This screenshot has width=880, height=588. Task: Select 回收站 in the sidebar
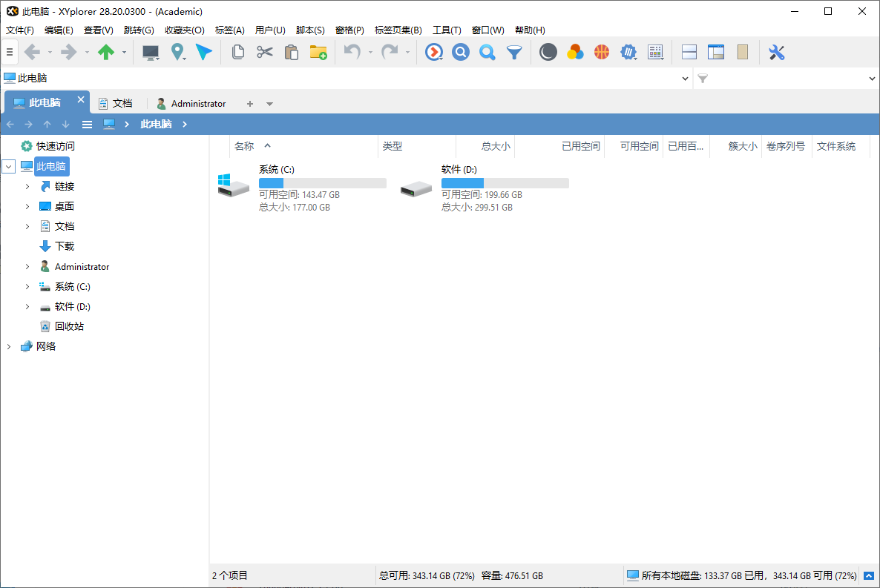click(72, 326)
